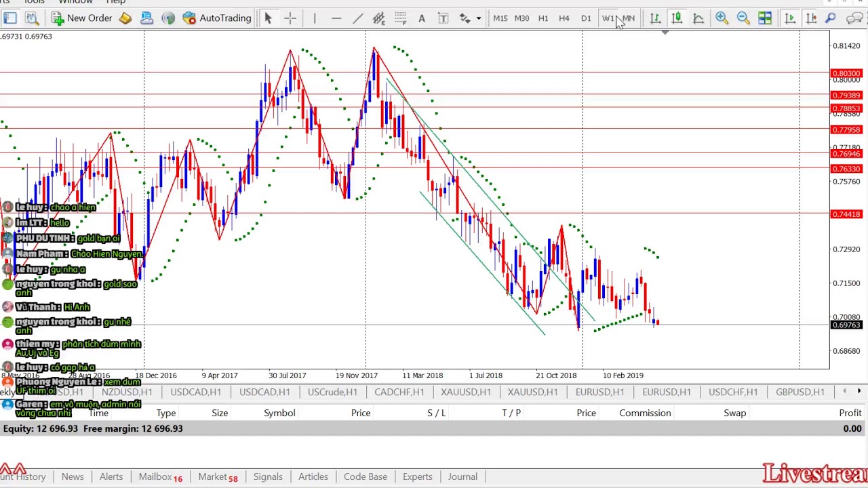The image size is (868, 488).
Task: Pick the vertical line drawing tool
Action: (x=315, y=18)
